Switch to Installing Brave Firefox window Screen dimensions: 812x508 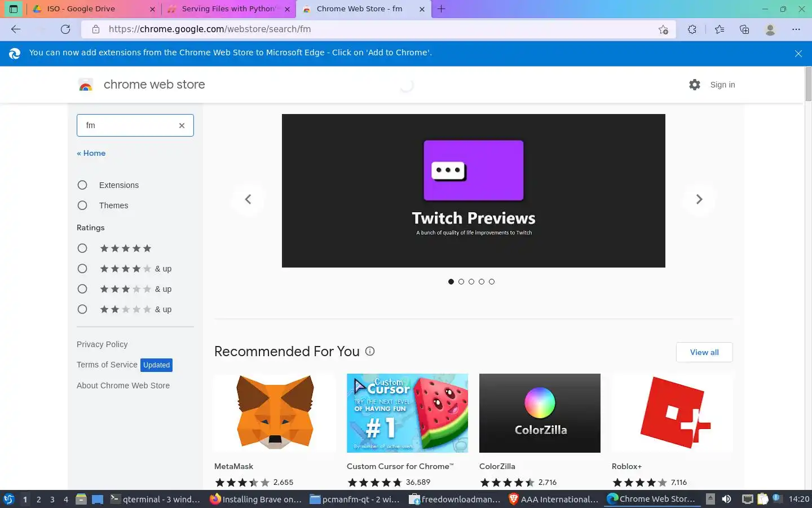coord(255,499)
